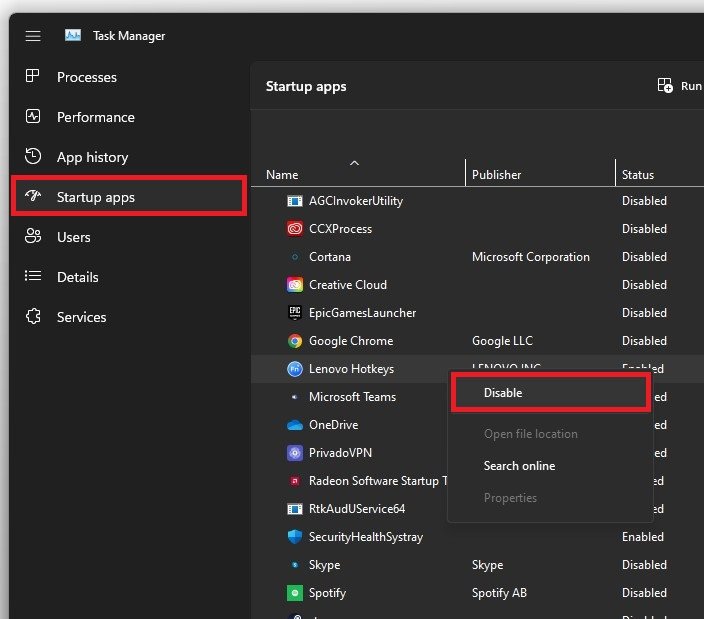
Task: Switch to the Processes tab
Action: (87, 77)
